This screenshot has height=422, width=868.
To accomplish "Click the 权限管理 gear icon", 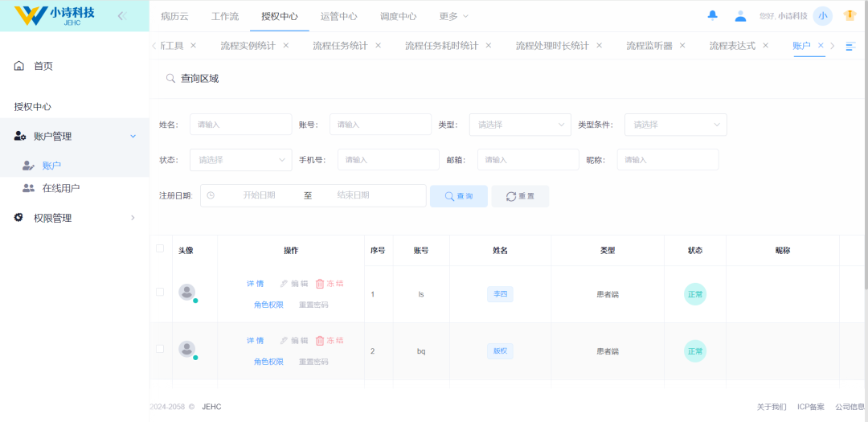I will [x=18, y=218].
